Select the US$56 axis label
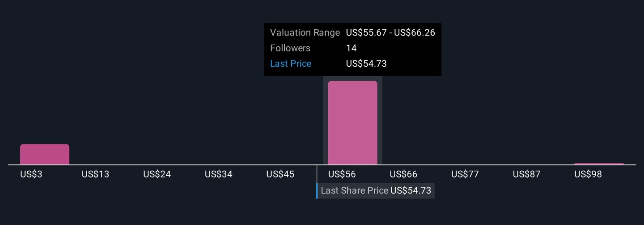 pyautogui.click(x=342, y=174)
